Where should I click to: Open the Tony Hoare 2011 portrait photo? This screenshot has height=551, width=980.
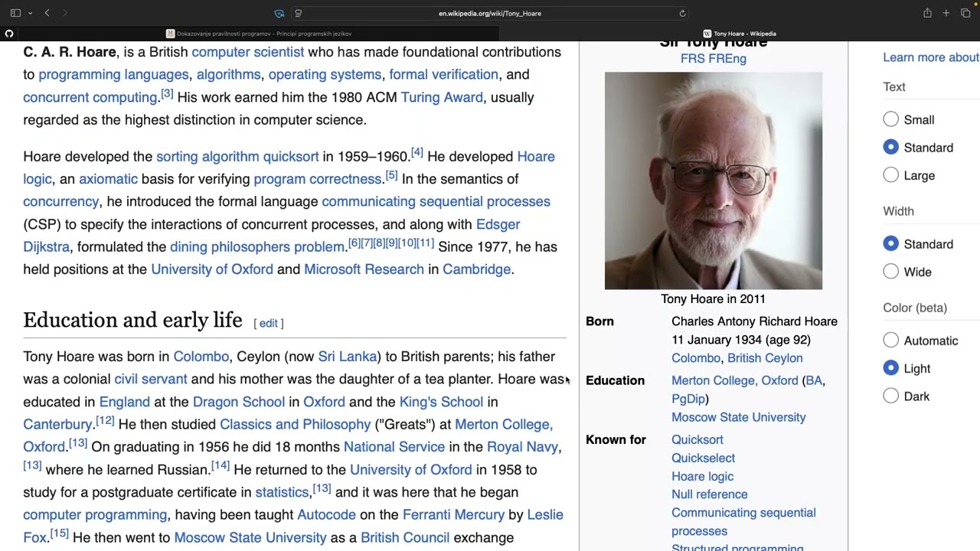coord(714,181)
